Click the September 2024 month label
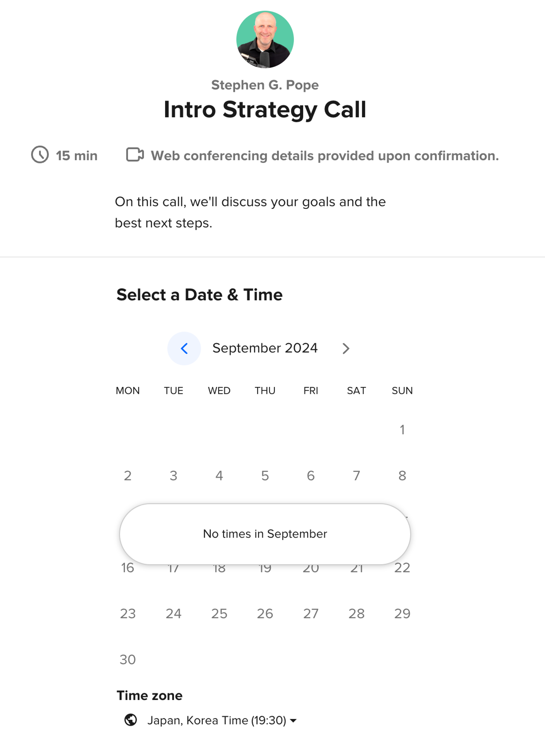Screen dimensions: 545x756 point(265,348)
